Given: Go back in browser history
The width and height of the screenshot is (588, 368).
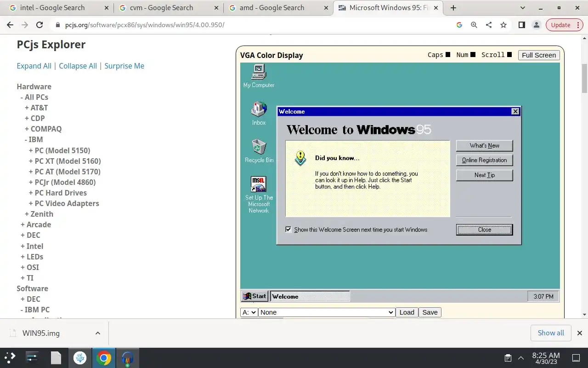Looking at the screenshot, I should pyautogui.click(x=10, y=25).
